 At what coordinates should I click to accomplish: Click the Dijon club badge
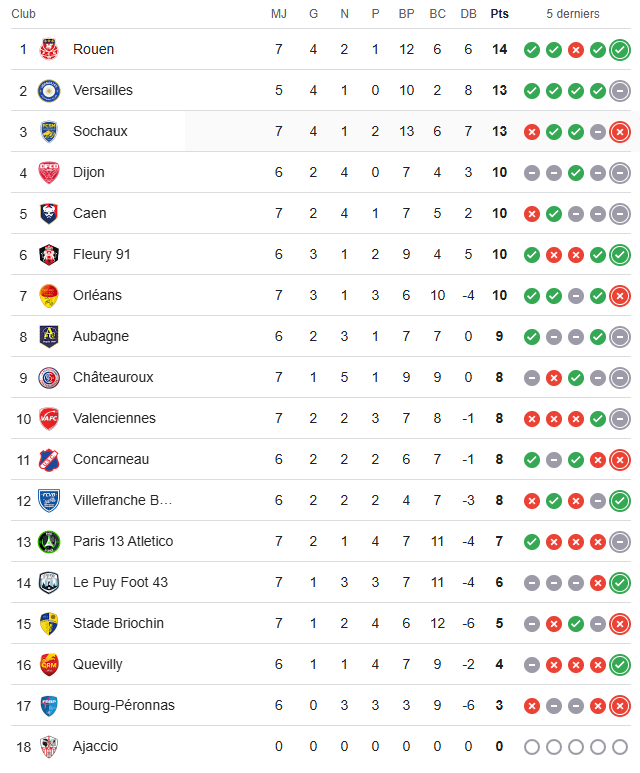(x=48, y=172)
